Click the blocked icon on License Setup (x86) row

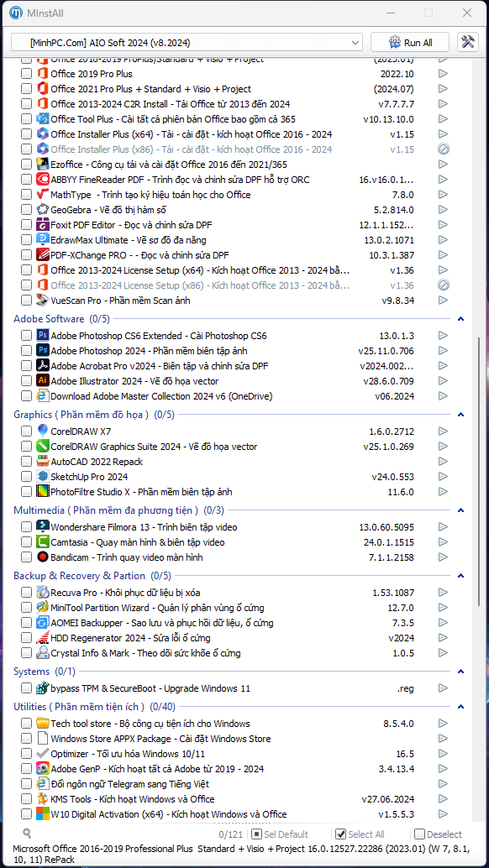point(443,285)
